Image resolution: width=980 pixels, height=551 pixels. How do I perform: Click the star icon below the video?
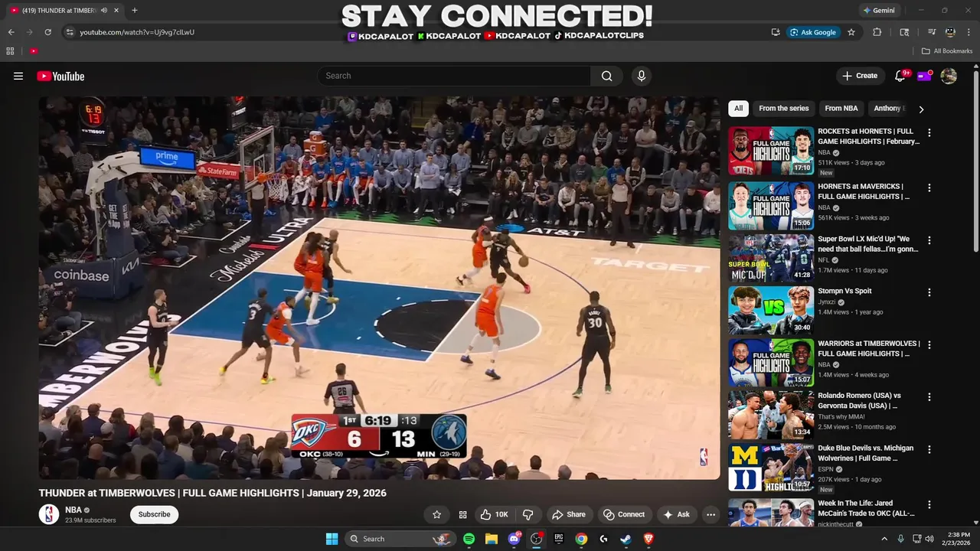tap(437, 514)
